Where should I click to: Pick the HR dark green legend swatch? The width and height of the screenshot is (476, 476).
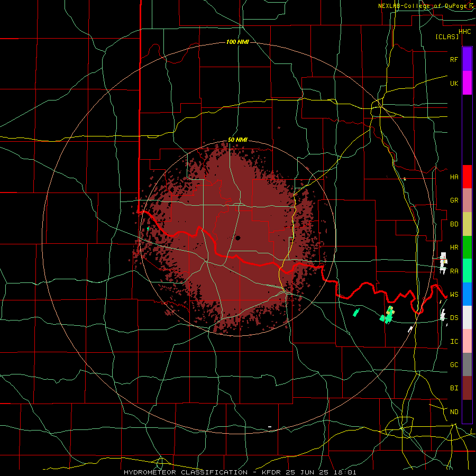(x=467, y=248)
